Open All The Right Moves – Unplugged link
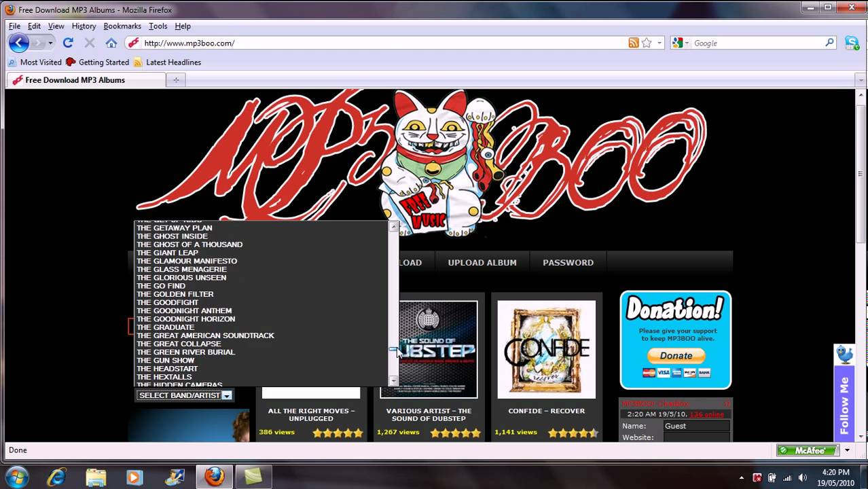 pyautogui.click(x=311, y=415)
